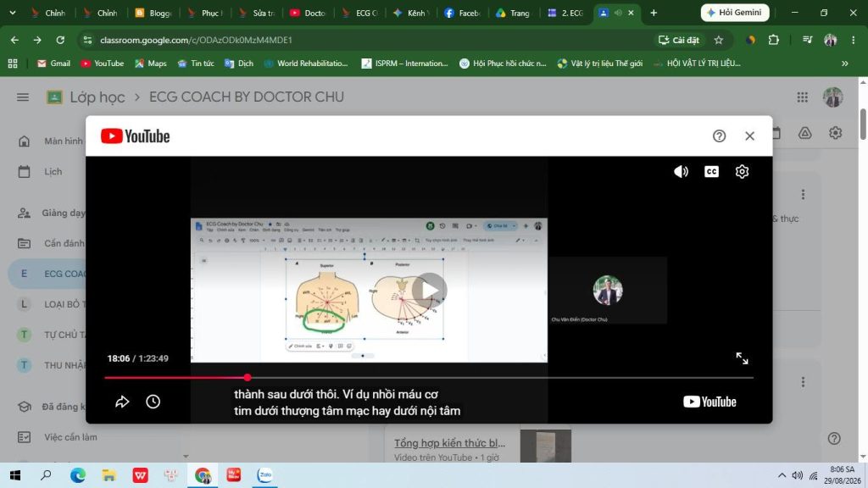Image resolution: width=868 pixels, height=488 pixels.
Task: Go back to the previous page
Action: point(14,40)
